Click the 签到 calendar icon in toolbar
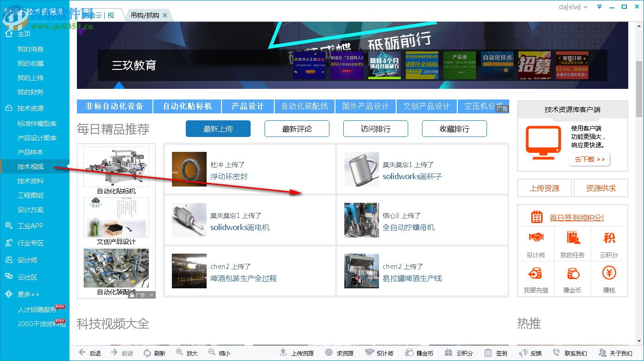Viewport: 644px width, 361px height. (x=488, y=352)
